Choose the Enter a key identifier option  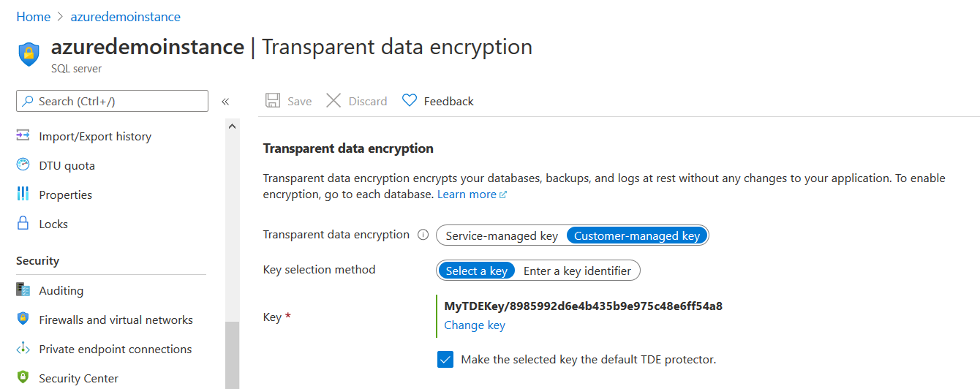[x=577, y=271]
